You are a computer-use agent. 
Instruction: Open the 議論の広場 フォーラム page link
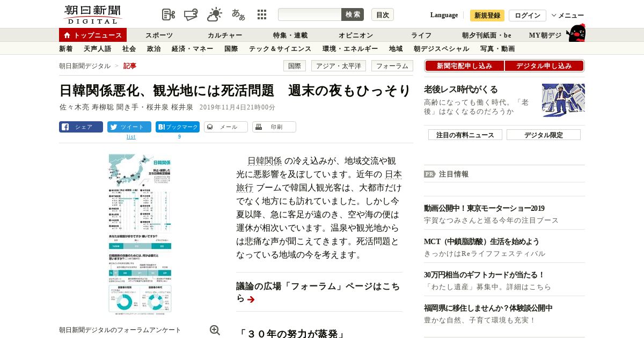click(x=319, y=292)
